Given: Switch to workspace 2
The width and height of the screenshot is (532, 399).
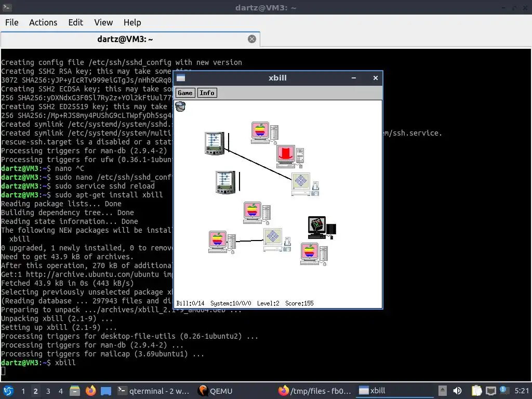Looking at the screenshot, I should (x=36, y=391).
